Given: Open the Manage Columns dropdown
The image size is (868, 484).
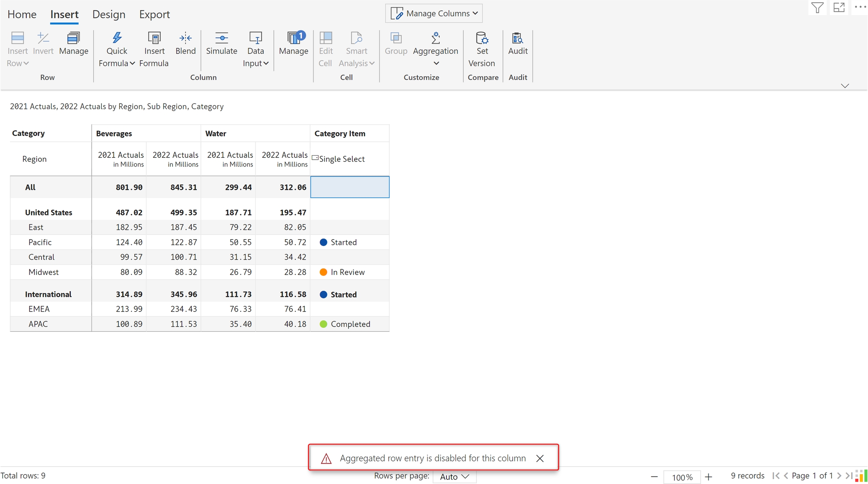Looking at the screenshot, I should point(434,14).
